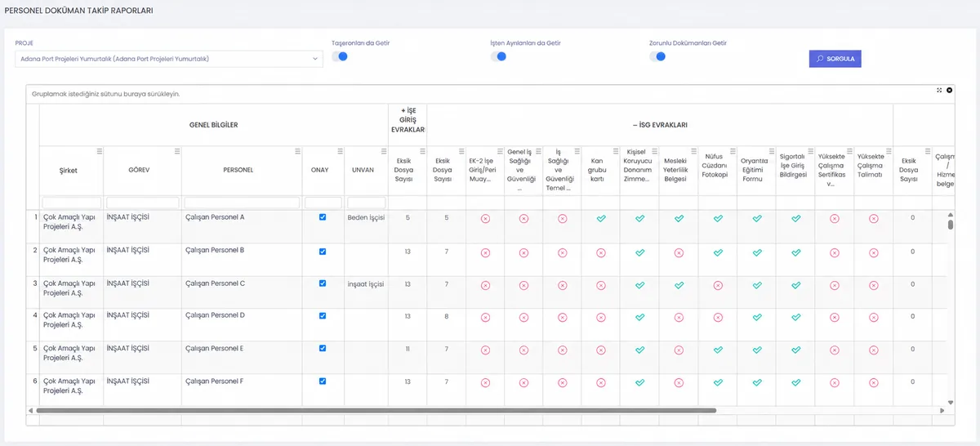Click Nüfus Cüzdanı cross for Personel C
This screenshot has height=446, width=980.
[719, 285]
